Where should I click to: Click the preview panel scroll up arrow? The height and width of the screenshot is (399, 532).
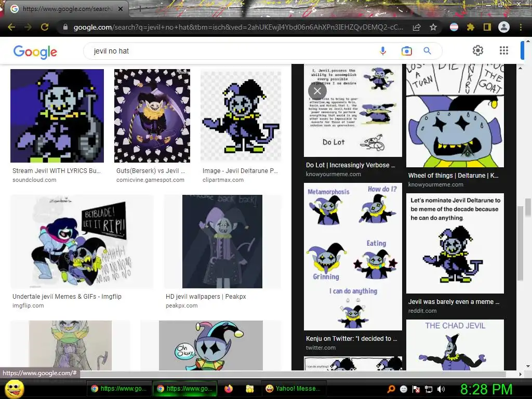click(x=520, y=68)
